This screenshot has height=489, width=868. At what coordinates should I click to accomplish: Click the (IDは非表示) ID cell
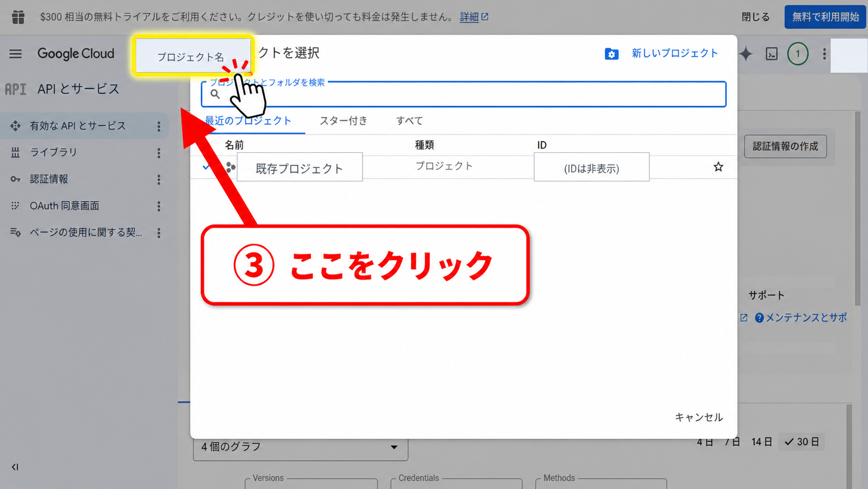(x=591, y=167)
